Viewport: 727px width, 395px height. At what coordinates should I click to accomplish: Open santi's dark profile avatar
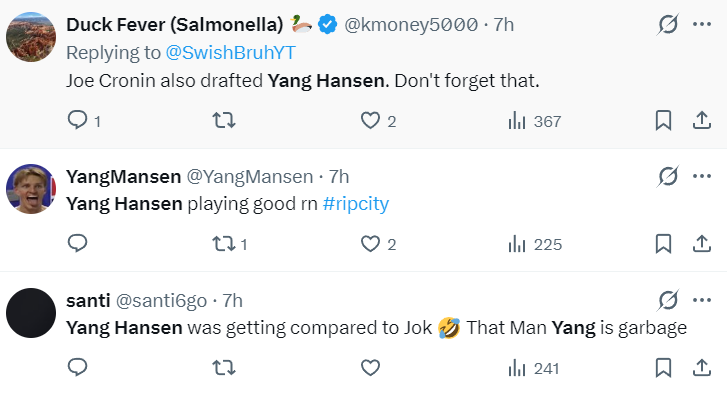[31, 313]
